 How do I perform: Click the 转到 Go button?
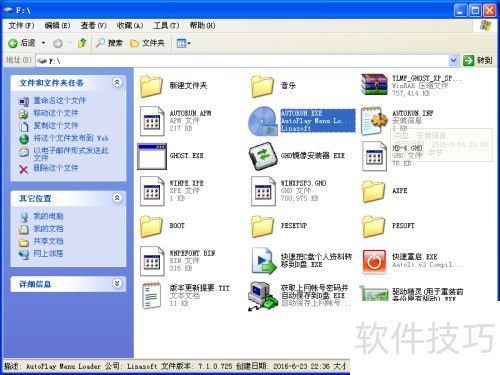tap(478, 61)
